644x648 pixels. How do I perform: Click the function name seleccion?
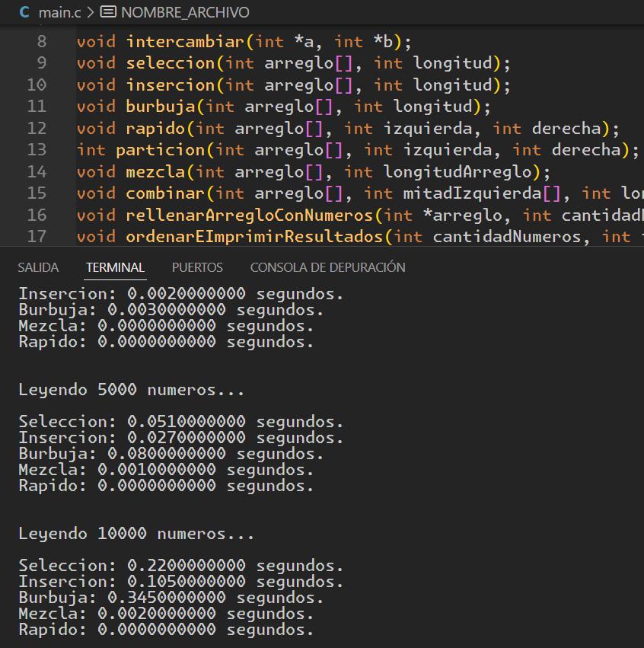[171, 62]
